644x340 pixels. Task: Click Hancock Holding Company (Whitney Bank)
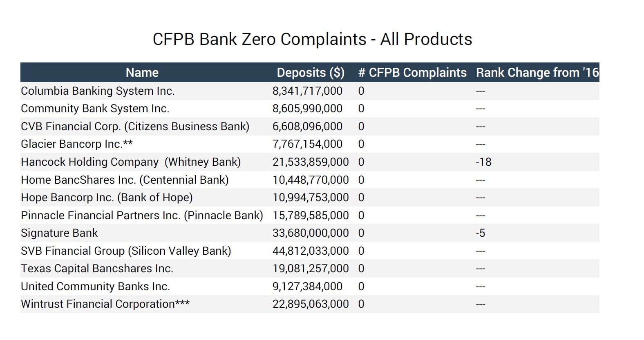[131, 162]
